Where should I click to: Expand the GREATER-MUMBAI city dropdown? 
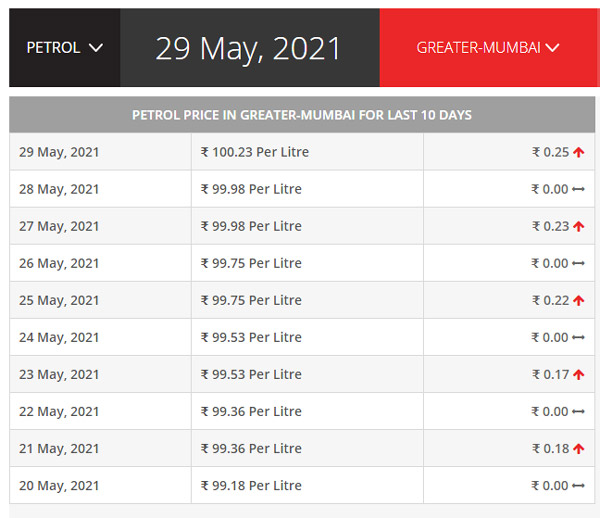[488, 48]
